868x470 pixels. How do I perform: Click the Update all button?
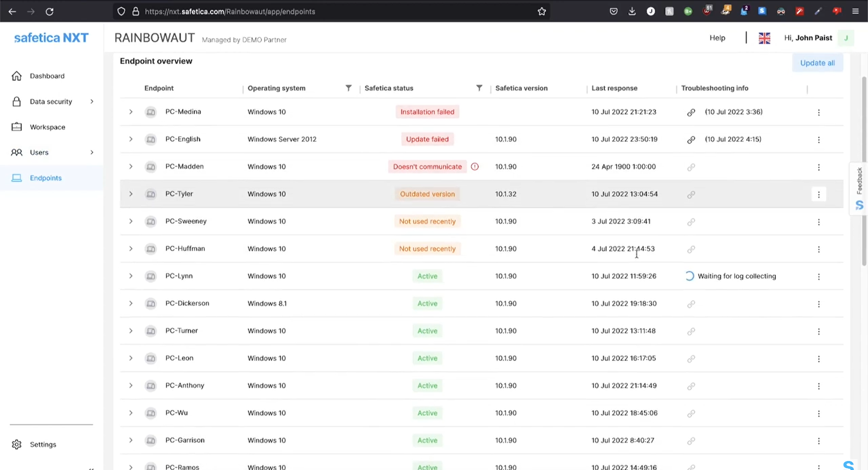click(x=817, y=63)
